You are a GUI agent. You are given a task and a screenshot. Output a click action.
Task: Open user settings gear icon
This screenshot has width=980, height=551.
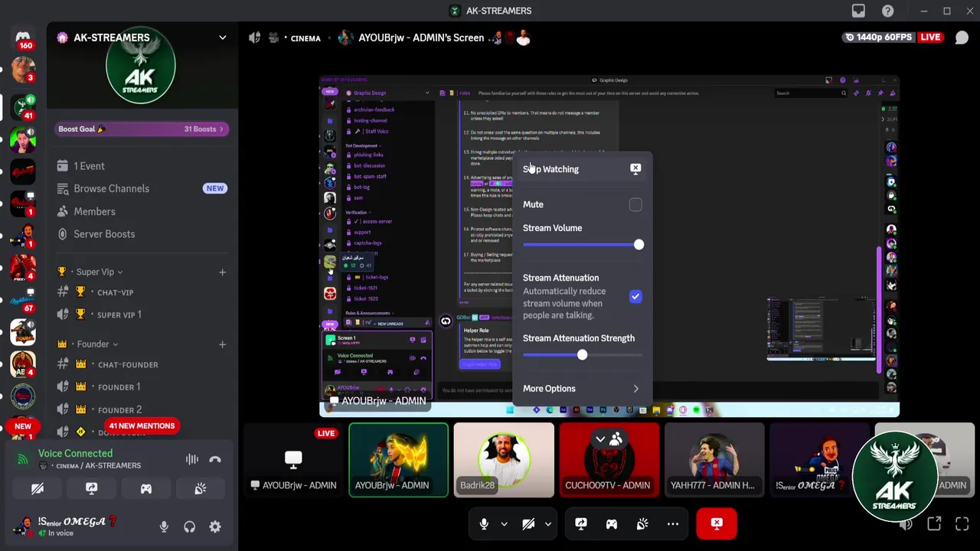pos(215,527)
